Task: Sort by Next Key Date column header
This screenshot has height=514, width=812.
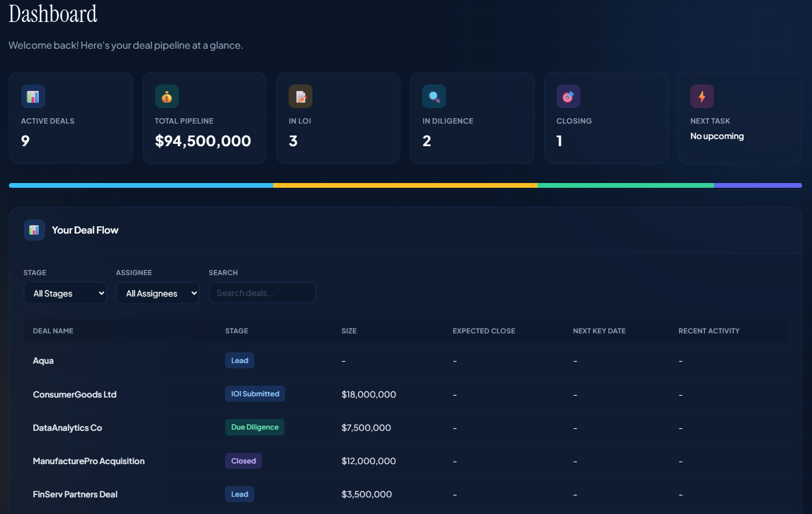Action: (x=599, y=331)
